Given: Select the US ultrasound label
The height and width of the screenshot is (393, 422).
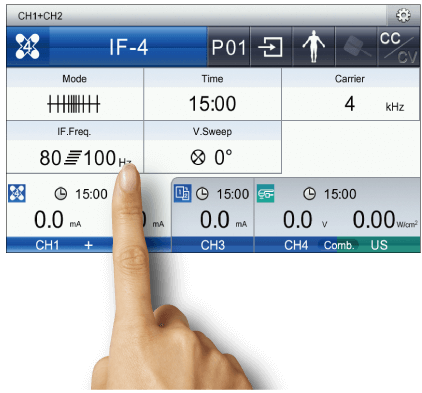Looking at the screenshot, I should (x=379, y=245).
